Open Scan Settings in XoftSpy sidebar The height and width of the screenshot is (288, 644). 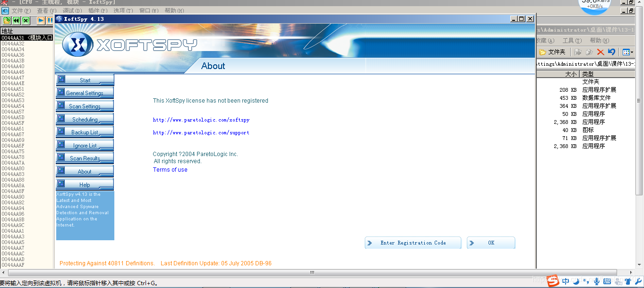[x=85, y=106]
